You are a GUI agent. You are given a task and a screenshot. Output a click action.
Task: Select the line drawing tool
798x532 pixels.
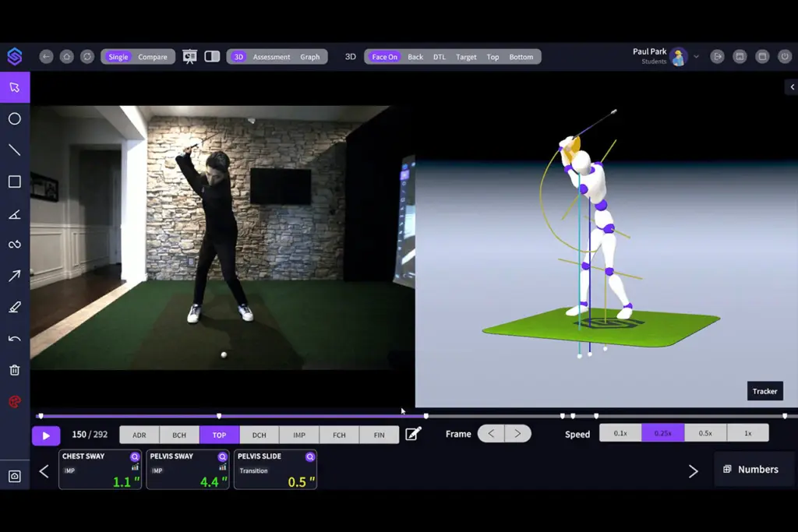(x=14, y=150)
